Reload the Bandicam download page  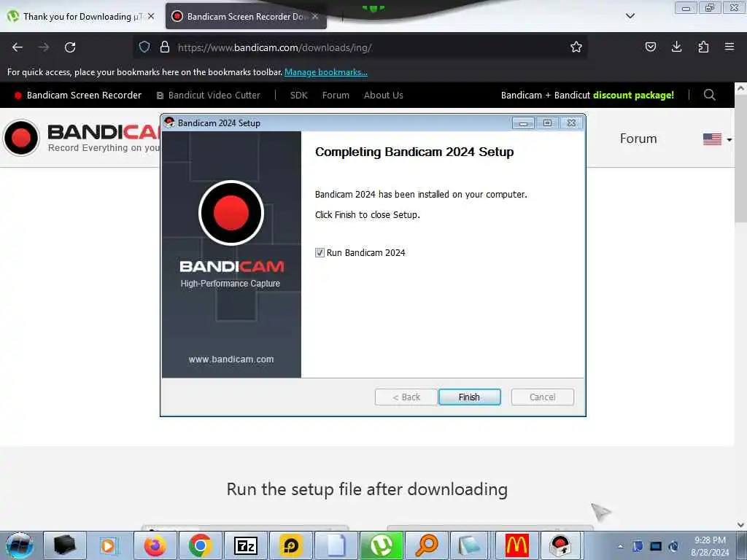tap(70, 47)
